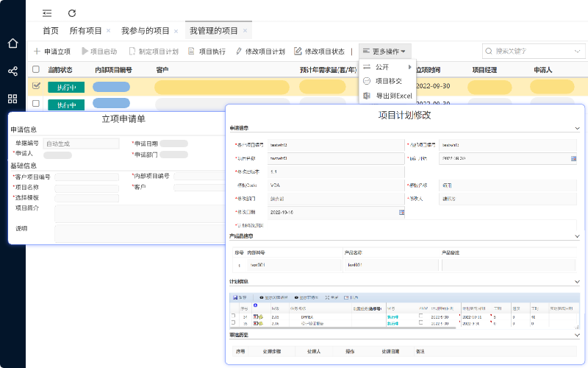Click the refresh icon at top
The height and width of the screenshot is (368, 588).
(x=71, y=13)
